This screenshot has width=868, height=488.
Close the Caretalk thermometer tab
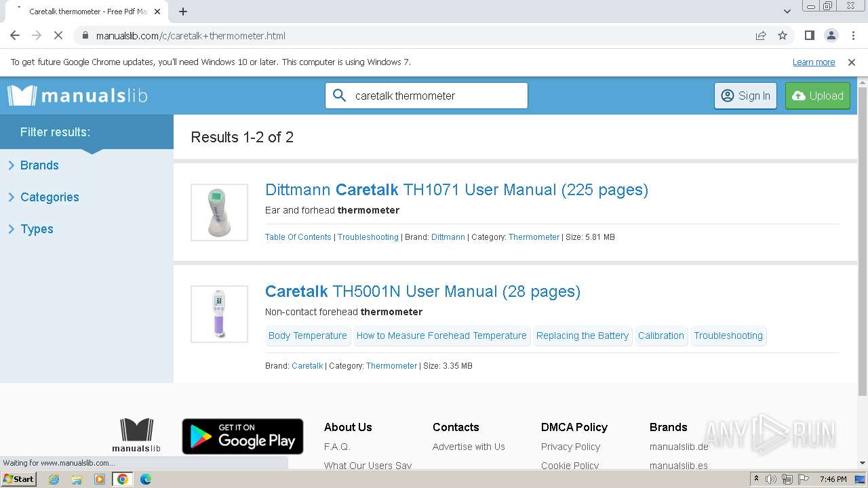pyautogui.click(x=157, y=12)
